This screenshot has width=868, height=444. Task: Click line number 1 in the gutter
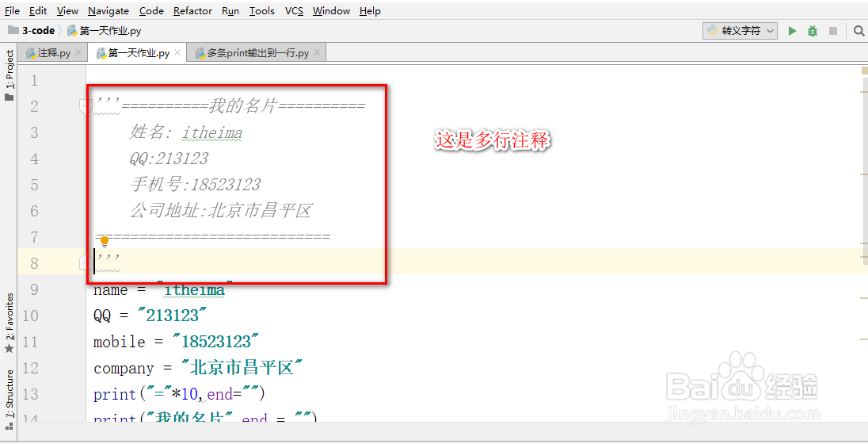pyautogui.click(x=34, y=80)
